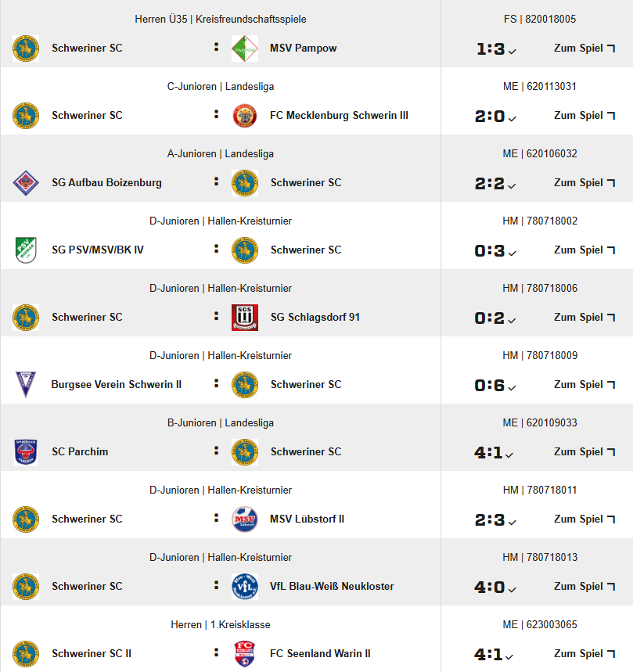This screenshot has height=672, width=633.
Task: Open the SG Schlagsdorf 91 team name
Action: [315, 318]
